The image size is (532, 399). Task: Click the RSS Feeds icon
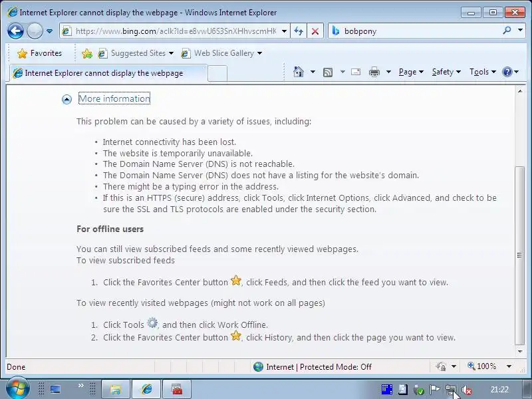click(328, 72)
